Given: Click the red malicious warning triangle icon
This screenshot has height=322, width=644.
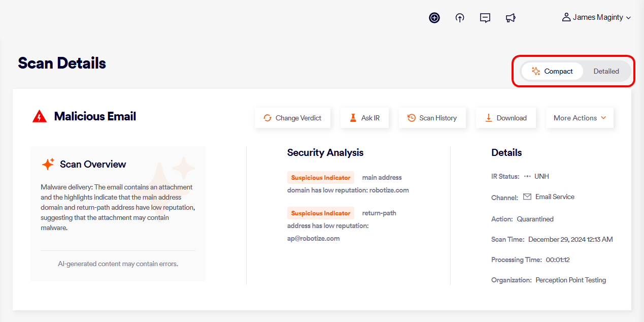Looking at the screenshot, I should tap(40, 117).
